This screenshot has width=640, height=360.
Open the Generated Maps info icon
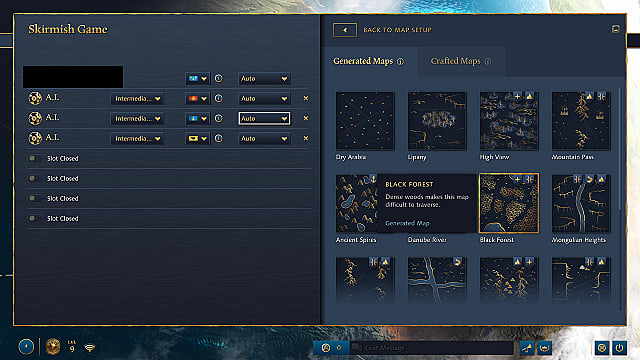[400, 62]
